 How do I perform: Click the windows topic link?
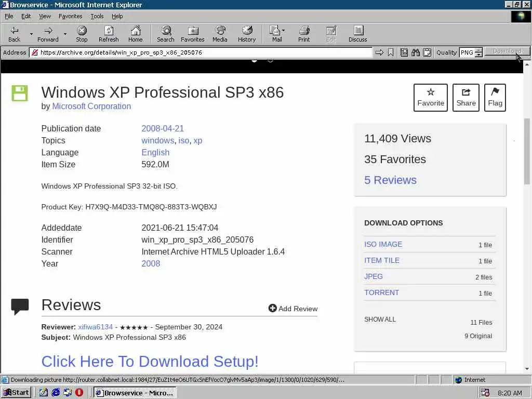pyautogui.click(x=158, y=140)
